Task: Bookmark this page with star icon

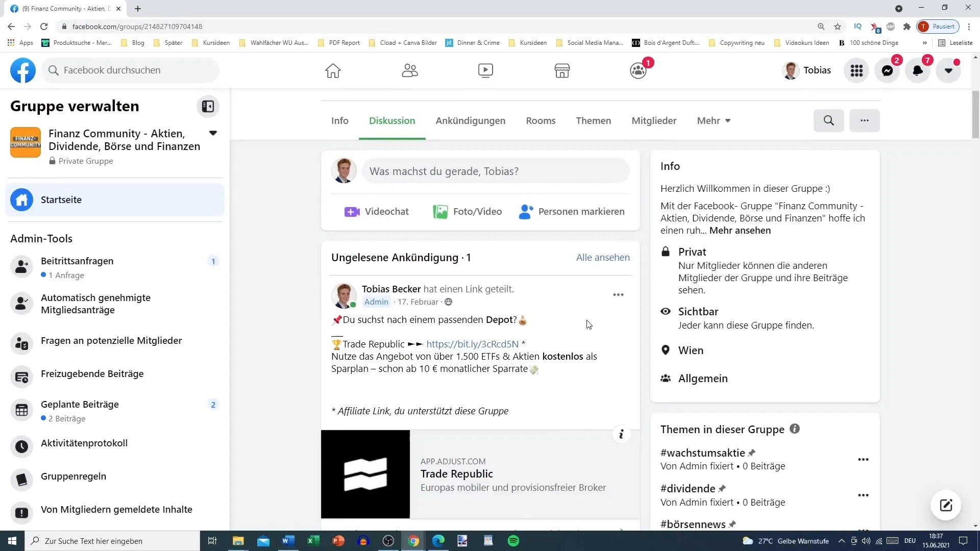Action: pos(838,27)
